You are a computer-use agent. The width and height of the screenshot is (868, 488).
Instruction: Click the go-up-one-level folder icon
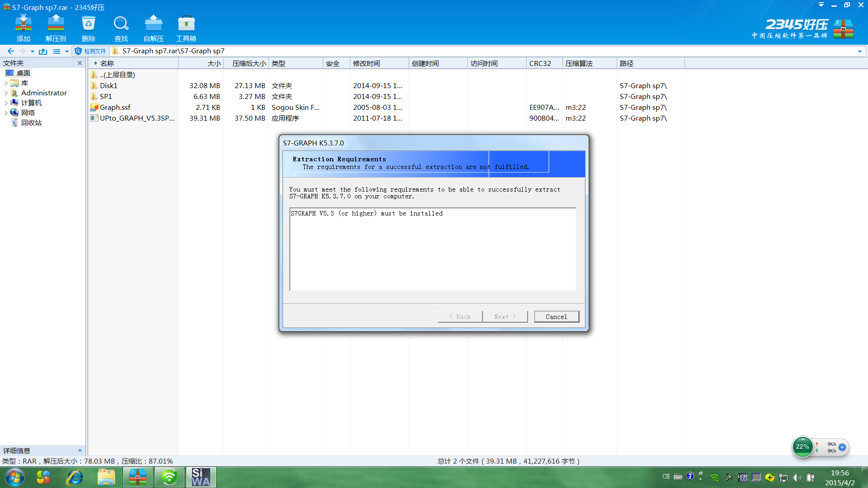pos(43,51)
